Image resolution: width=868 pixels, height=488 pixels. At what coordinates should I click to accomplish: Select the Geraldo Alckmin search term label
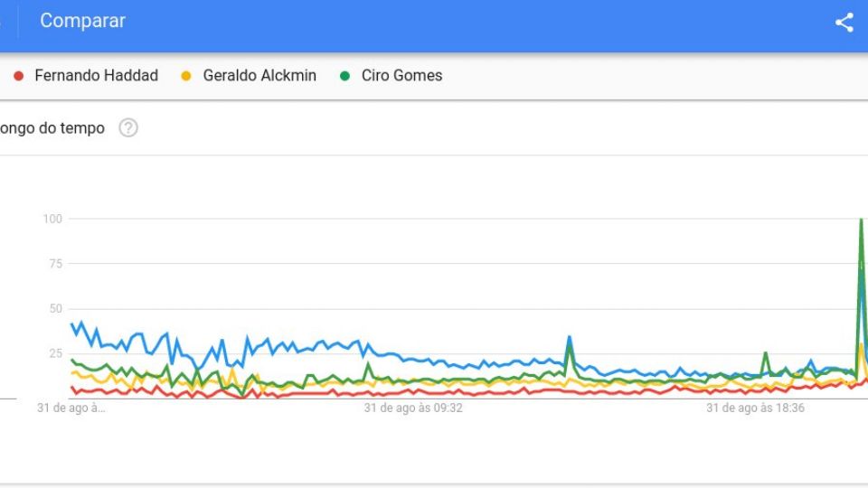click(x=259, y=75)
